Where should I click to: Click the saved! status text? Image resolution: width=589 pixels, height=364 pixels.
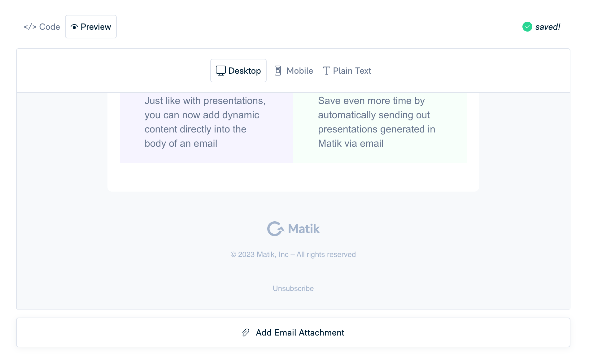pyautogui.click(x=548, y=27)
